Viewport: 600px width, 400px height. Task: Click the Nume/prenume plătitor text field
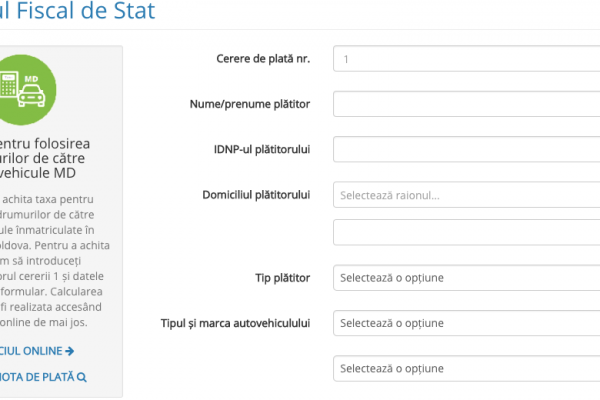[466, 104]
